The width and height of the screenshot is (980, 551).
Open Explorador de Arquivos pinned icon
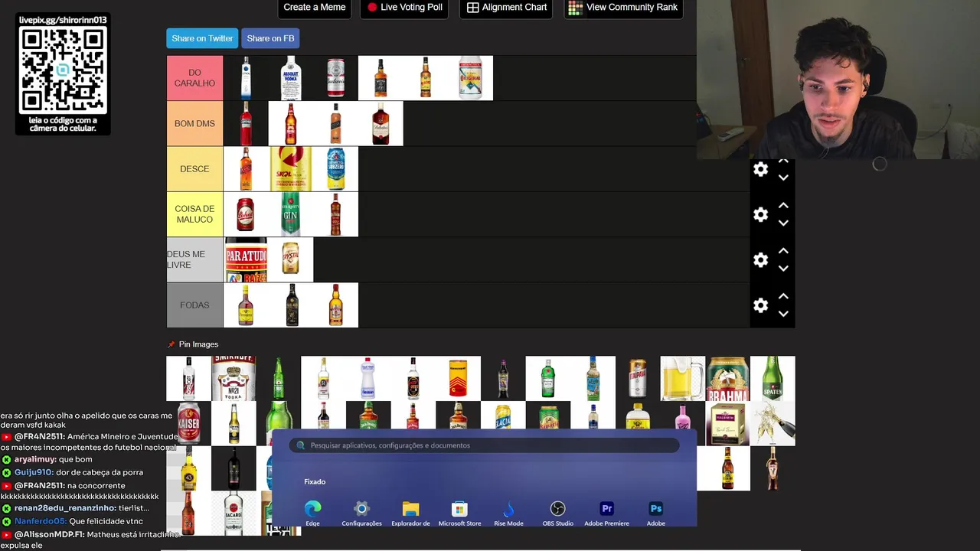[x=410, y=513]
